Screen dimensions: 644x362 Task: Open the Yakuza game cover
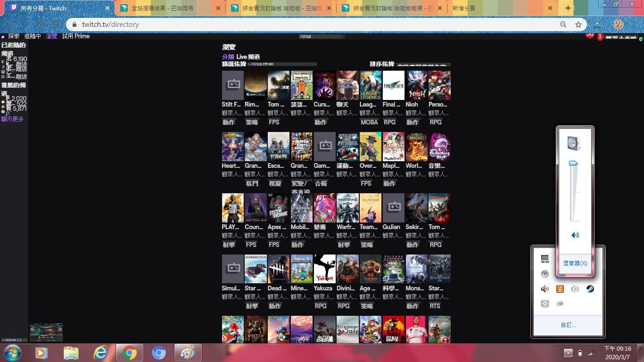(x=325, y=269)
